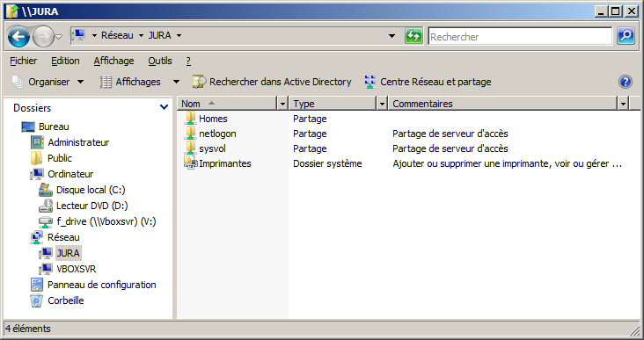
Task: Click the f_drive network drive icon
Action: (46, 221)
